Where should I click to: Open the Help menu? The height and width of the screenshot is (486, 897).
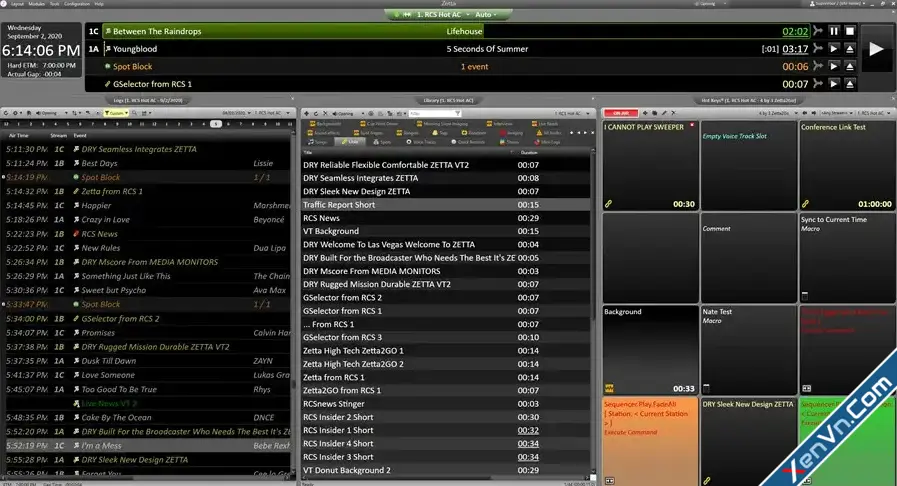(99, 3)
